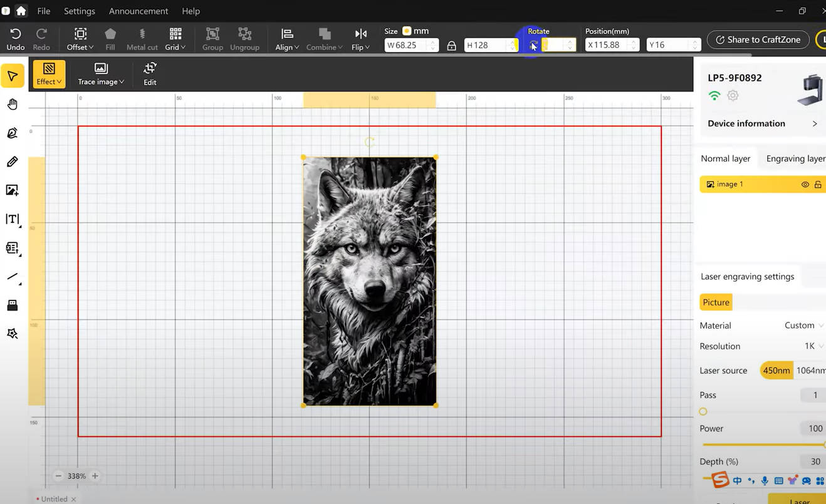Expand the Trace image dropdown
The height and width of the screenshot is (504, 826).
tap(101, 74)
